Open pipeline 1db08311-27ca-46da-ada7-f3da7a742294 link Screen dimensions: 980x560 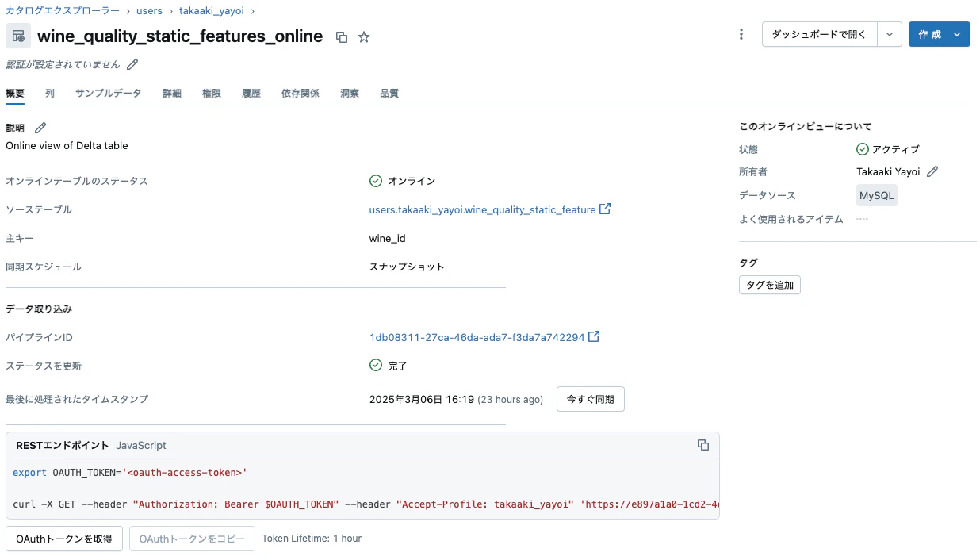(477, 338)
